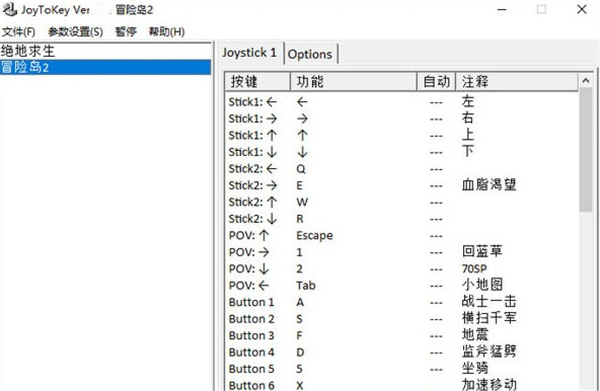Select the POV: ← row
Image resolution: width=600 pixels, height=391 pixels.
click(x=402, y=286)
